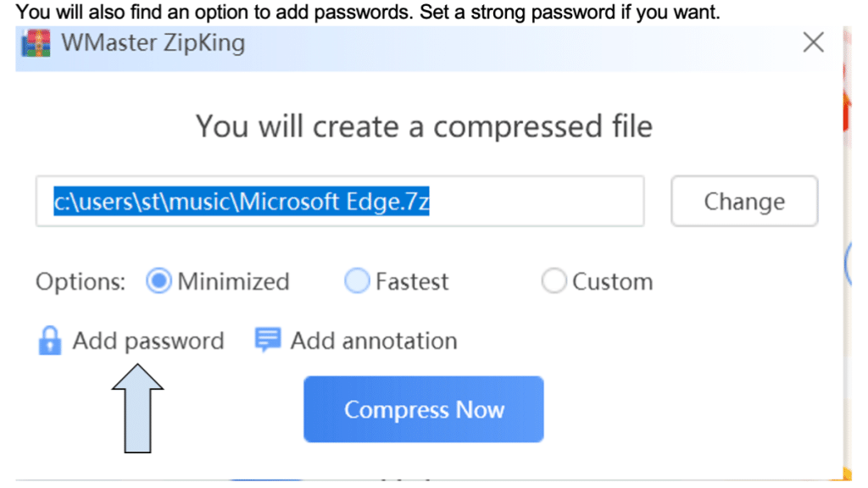The height and width of the screenshot is (488, 868).
Task: Click the annotation speech bubble icon
Action: (268, 341)
